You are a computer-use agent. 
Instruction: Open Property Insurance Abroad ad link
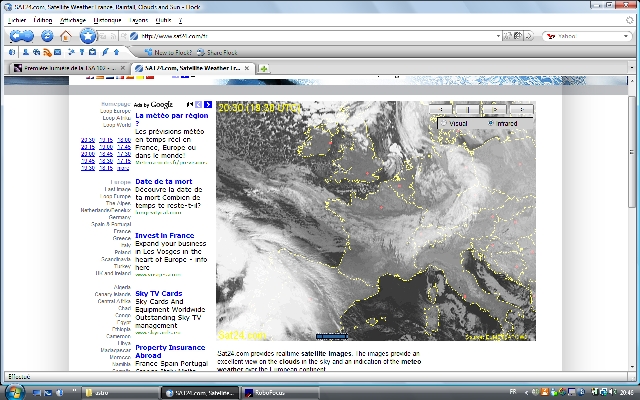click(170, 351)
